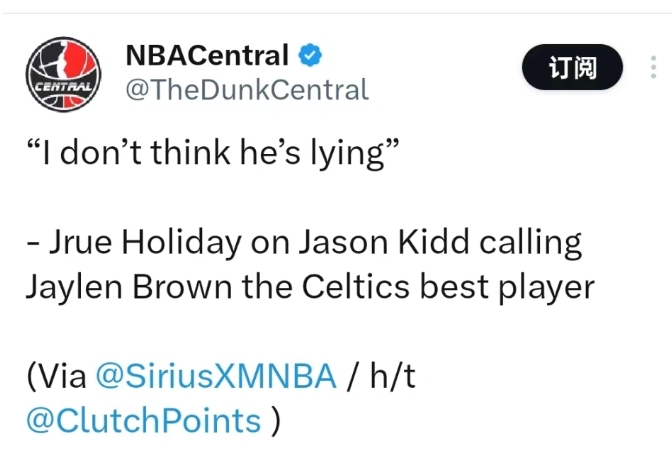Click the closing parenthesis after @ClutchPoints

pyautogui.click(x=275, y=420)
